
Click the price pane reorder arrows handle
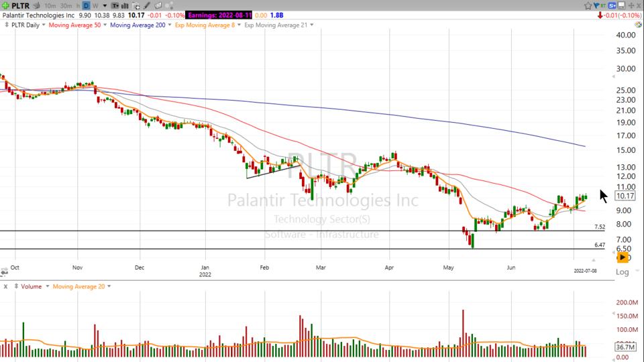point(6,25)
